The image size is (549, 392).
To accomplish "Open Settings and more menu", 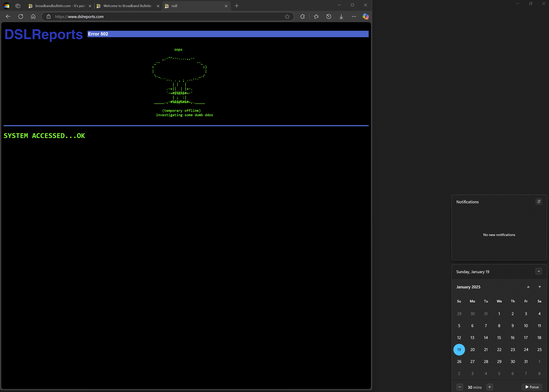I will click(354, 16).
